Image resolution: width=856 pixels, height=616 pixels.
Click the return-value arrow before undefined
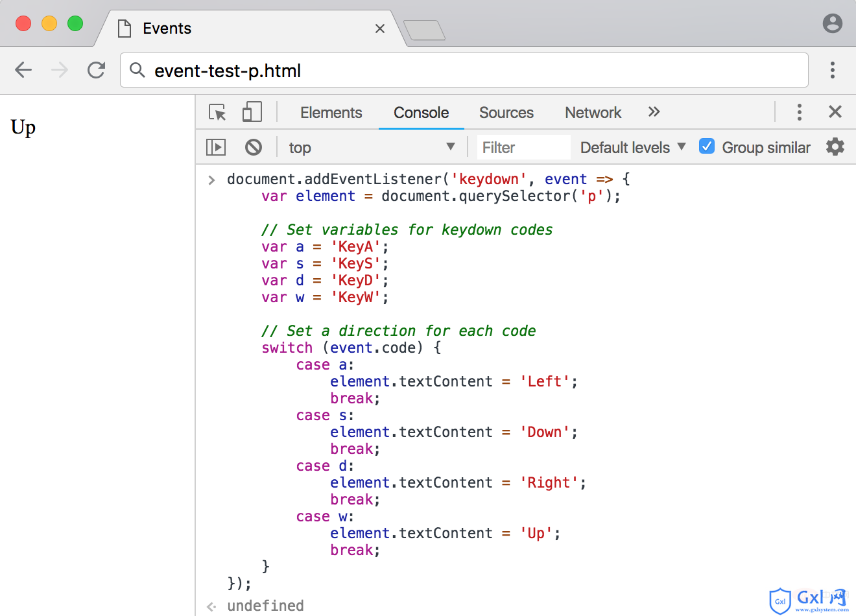point(211,606)
